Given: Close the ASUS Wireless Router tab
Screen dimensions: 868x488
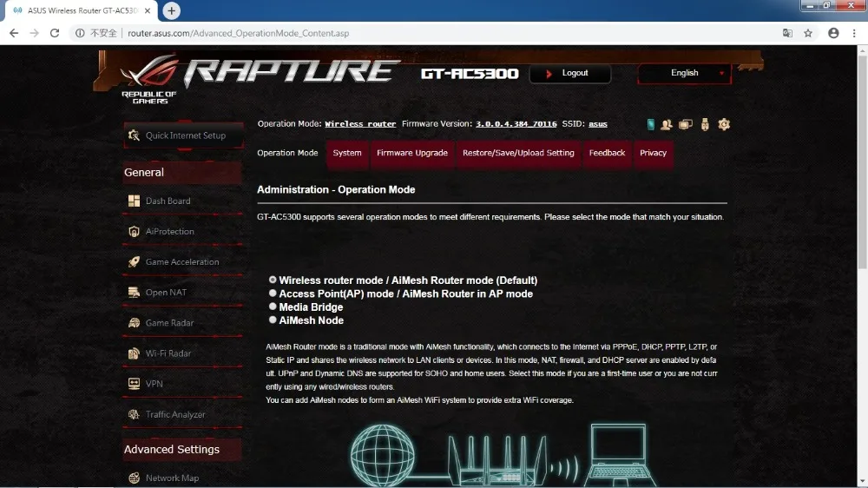Looking at the screenshot, I should [148, 10].
